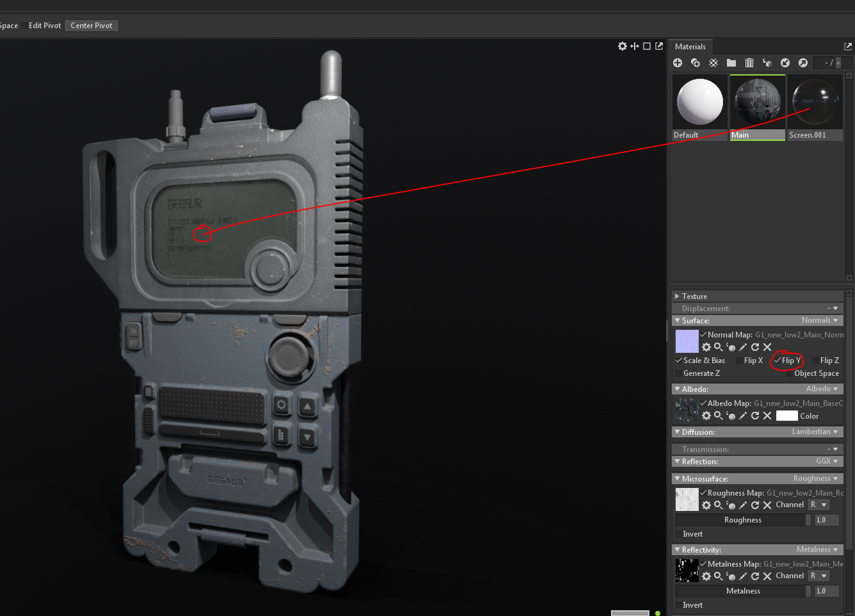
Task: Delete material with trash icon
Action: (749, 63)
